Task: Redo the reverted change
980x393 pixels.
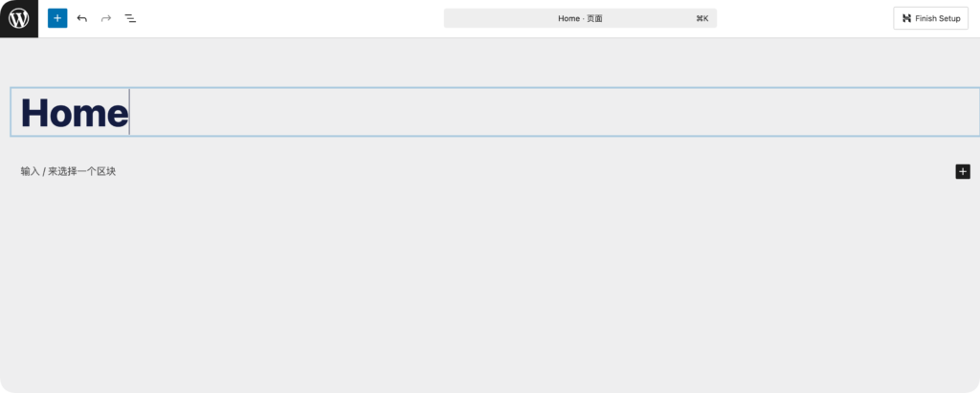Action: click(x=106, y=18)
